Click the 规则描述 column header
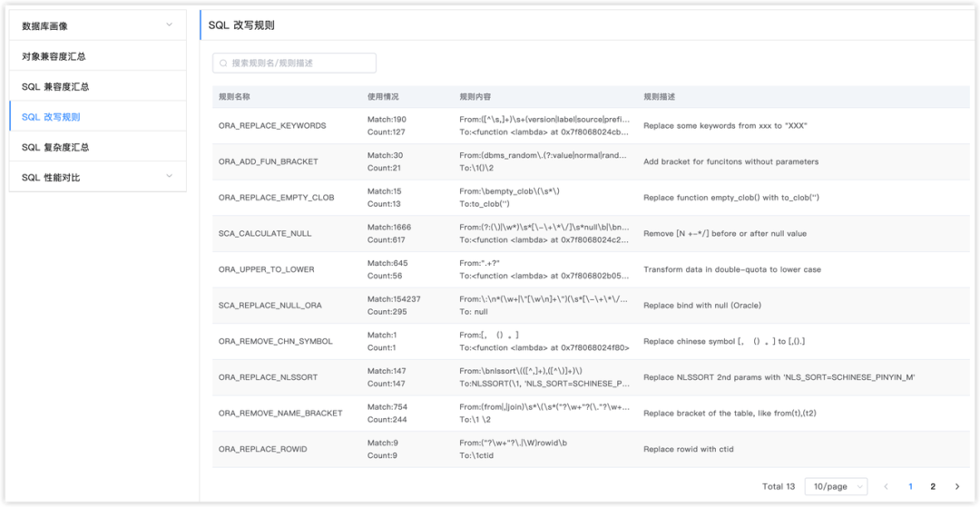The height and width of the screenshot is (507, 980). 660,97
